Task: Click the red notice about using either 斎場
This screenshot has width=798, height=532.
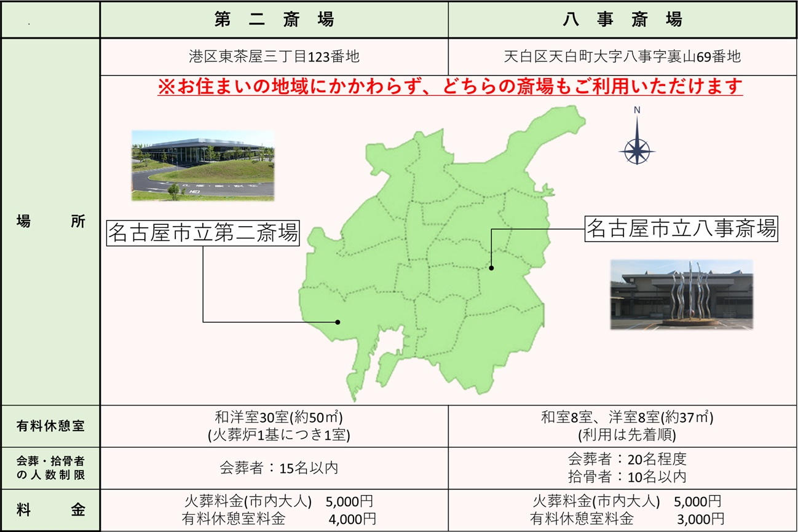Action: (x=450, y=87)
